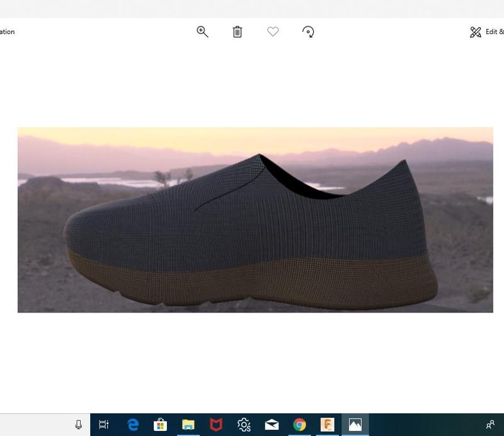The height and width of the screenshot is (436, 504).
Task: Launch the McAfee security app
Action: pyautogui.click(x=217, y=424)
